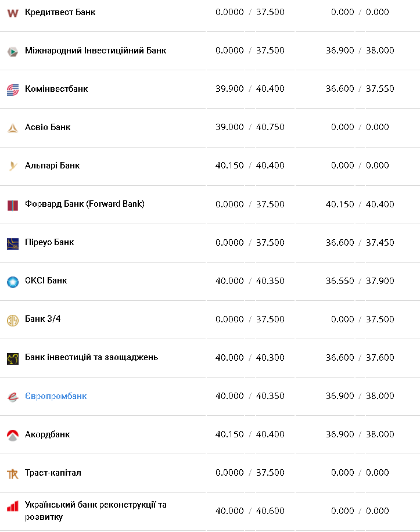This screenshot has width=420, height=532.
Task: Click the Піреус Банк bank name
Action: click(49, 242)
